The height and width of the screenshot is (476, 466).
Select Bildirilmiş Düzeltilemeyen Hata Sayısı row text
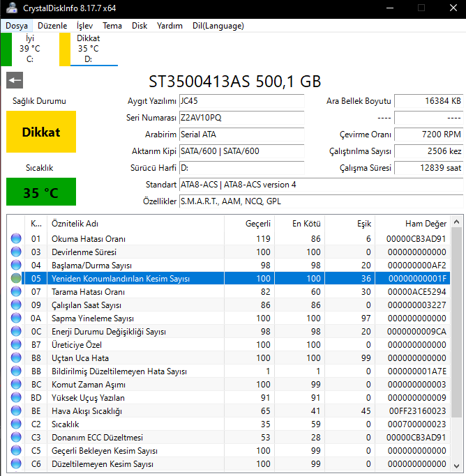pyautogui.click(x=119, y=371)
